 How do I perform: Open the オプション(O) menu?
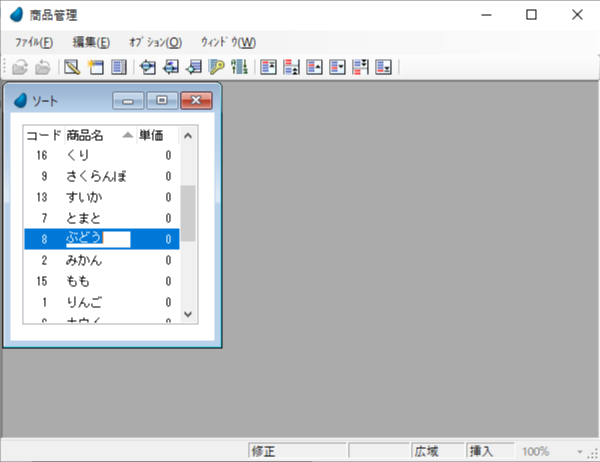[x=155, y=42]
